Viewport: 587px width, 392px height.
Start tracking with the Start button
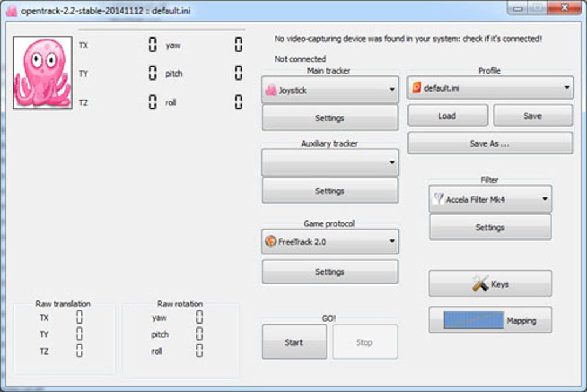pos(294,342)
